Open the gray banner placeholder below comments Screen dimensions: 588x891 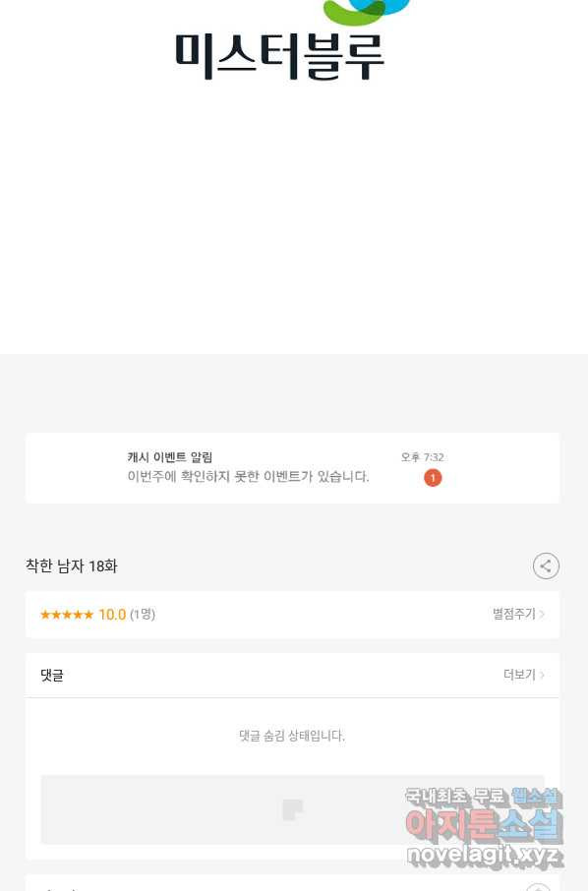coord(292,809)
